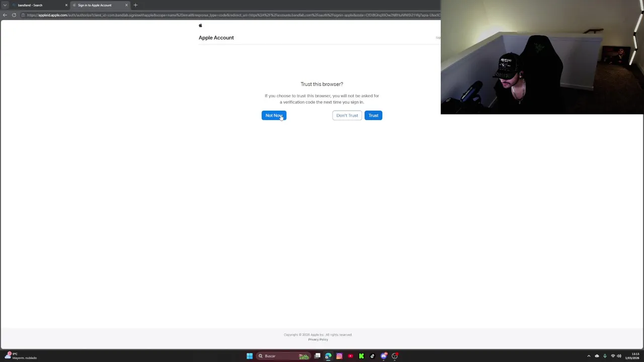The image size is (644, 362).
Task: Reload the page with the refresh icon
Action: click(x=14, y=15)
